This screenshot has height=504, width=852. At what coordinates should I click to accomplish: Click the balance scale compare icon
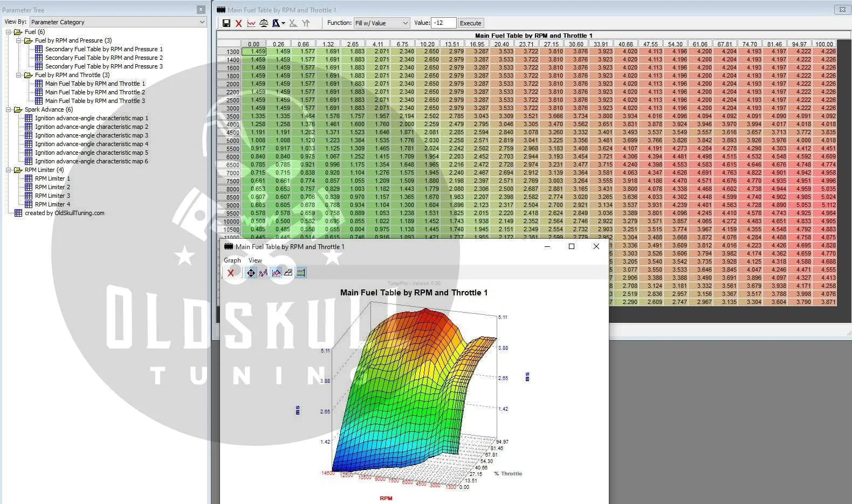click(x=264, y=23)
